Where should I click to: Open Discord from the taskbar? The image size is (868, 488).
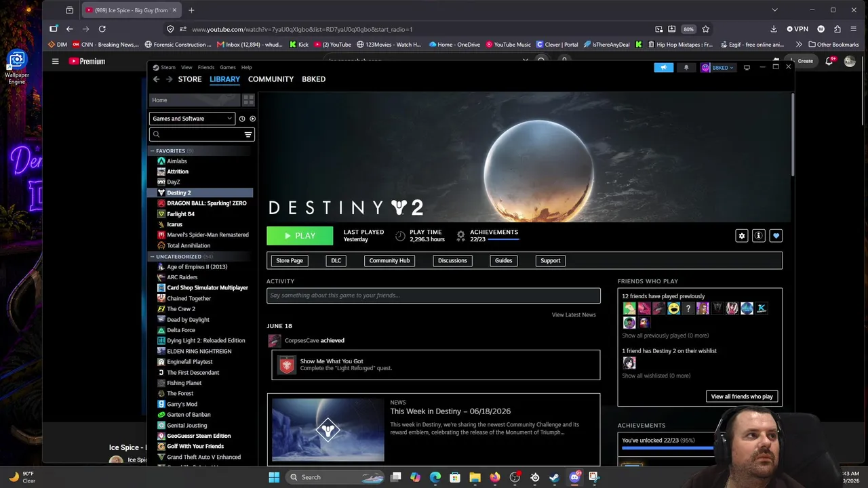tap(574, 477)
